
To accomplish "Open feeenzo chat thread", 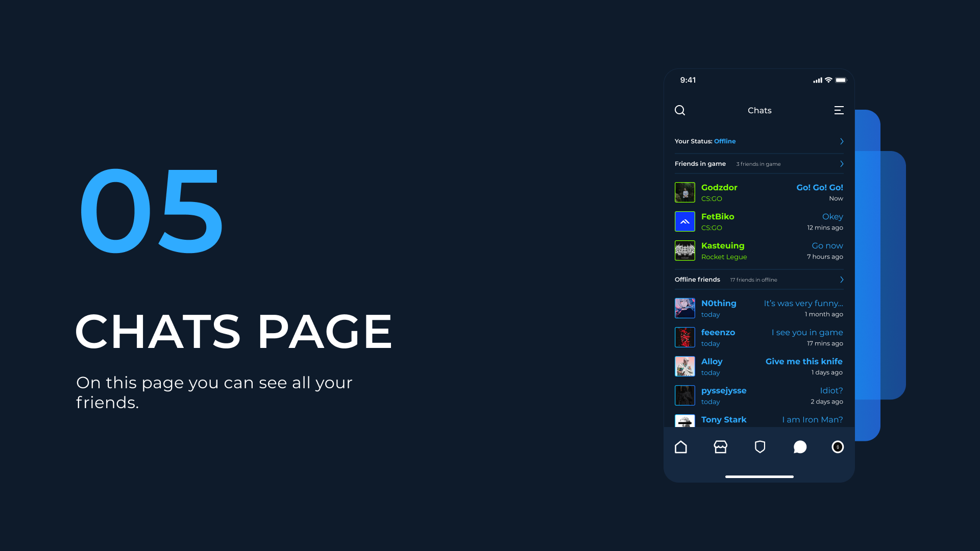I will 759,337.
